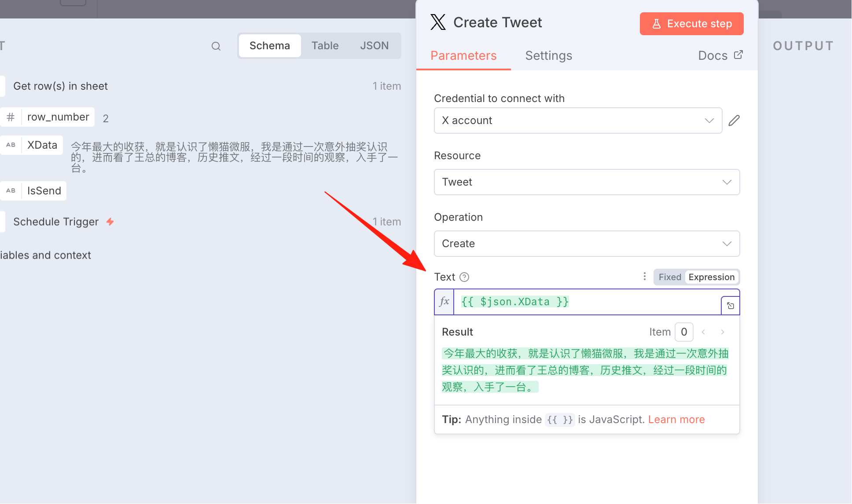852x504 pixels.
Task: Click the Execute step button
Action: (x=691, y=24)
